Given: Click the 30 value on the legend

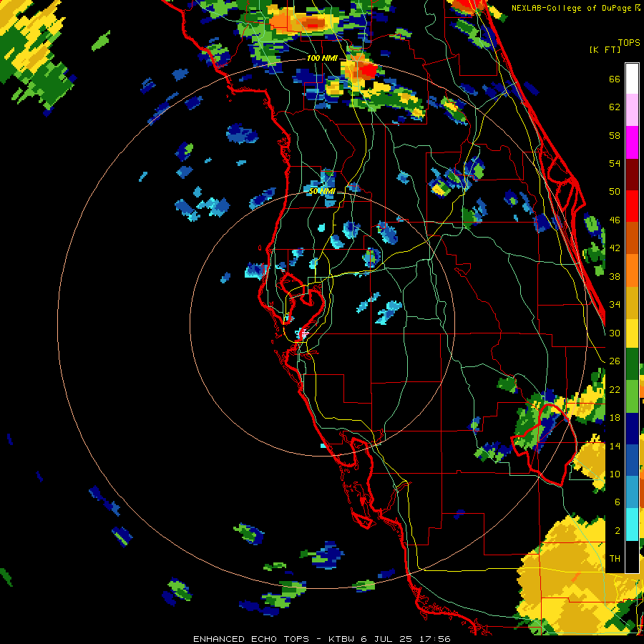Looking at the screenshot, I should pyautogui.click(x=615, y=333).
